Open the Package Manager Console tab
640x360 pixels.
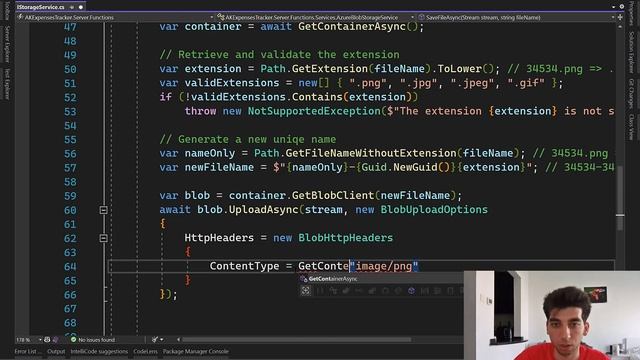pyautogui.click(x=196, y=351)
